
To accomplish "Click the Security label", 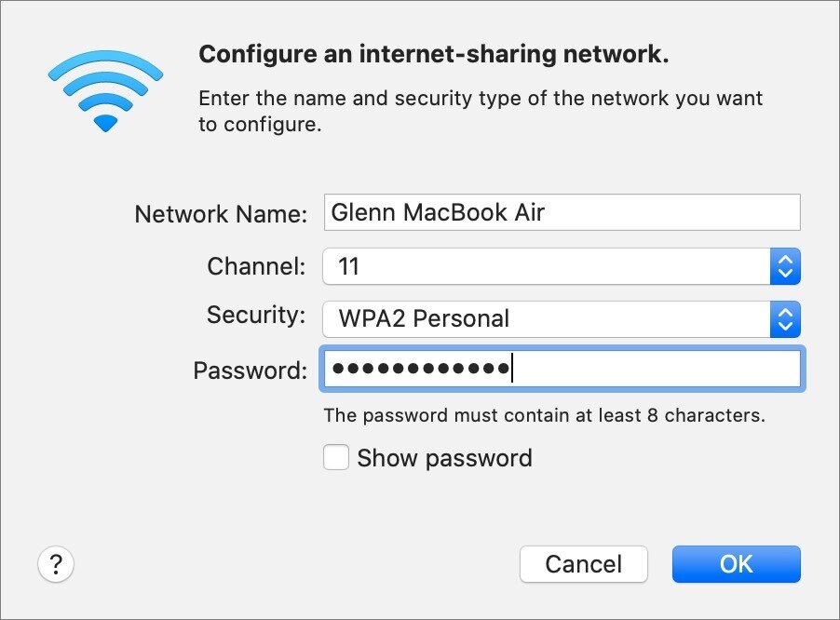I will pyautogui.click(x=256, y=315).
